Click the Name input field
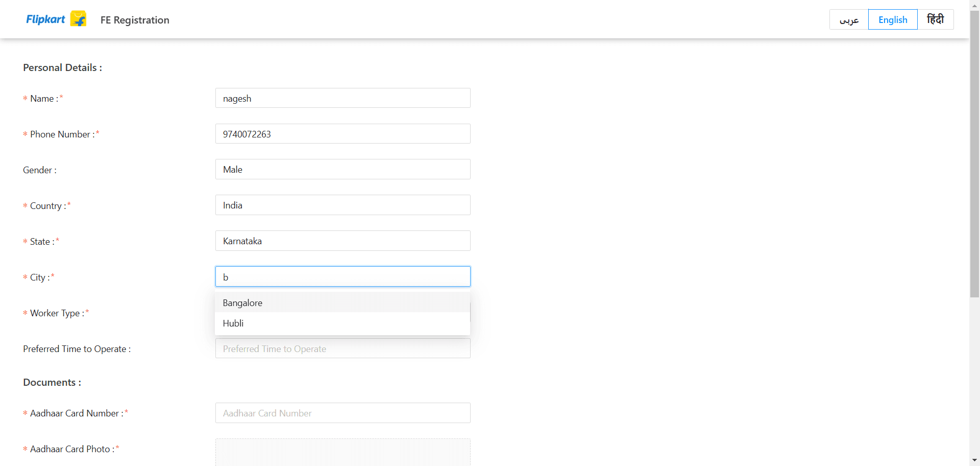Image resolution: width=980 pixels, height=466 pixels. (342, 98)
